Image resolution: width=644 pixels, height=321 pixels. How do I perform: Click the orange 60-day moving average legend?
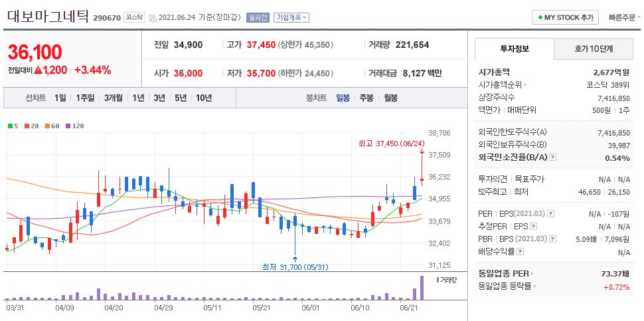(52, 126)
